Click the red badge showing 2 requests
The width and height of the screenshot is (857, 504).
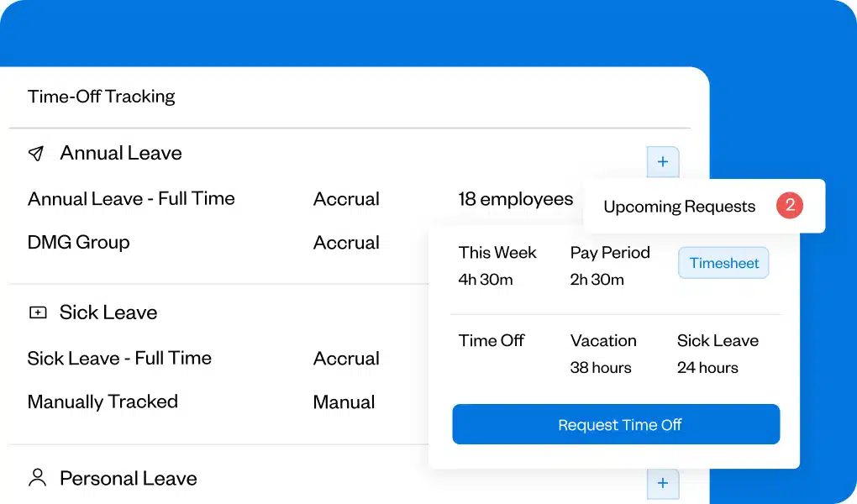(x=789, y=205)
